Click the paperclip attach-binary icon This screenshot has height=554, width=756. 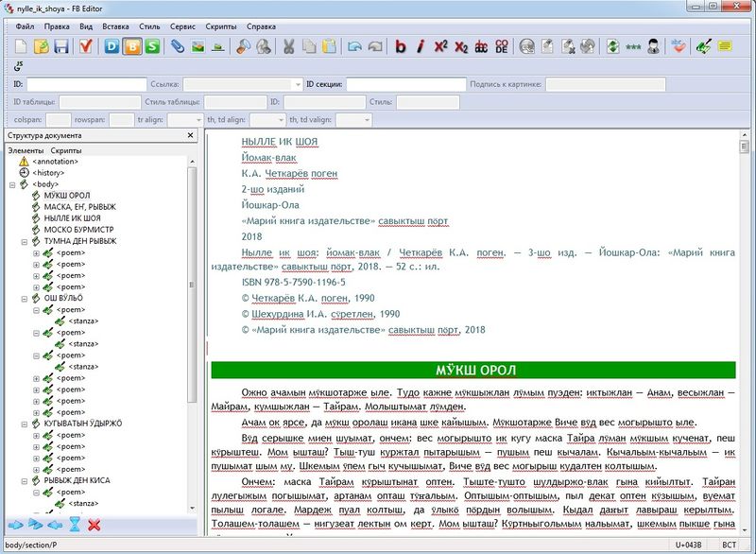click(178, 46)
